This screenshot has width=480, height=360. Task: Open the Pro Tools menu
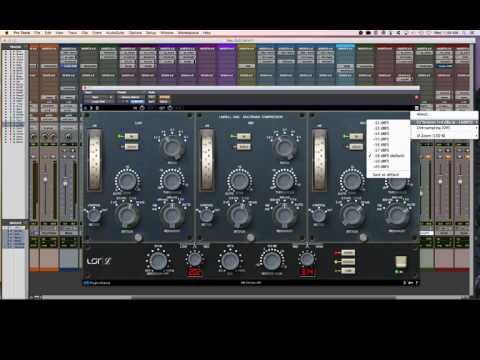tap(22, 33)
